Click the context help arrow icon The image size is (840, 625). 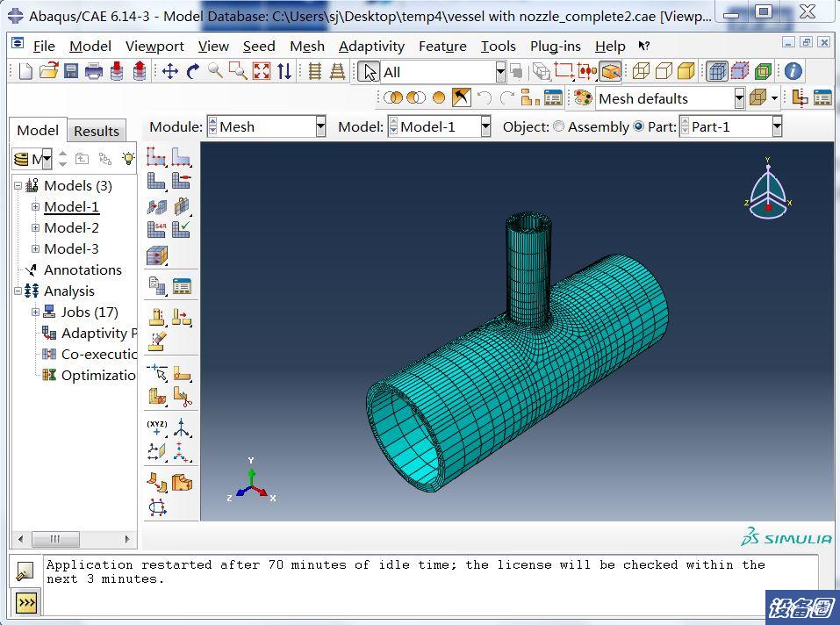click(643, 47)
